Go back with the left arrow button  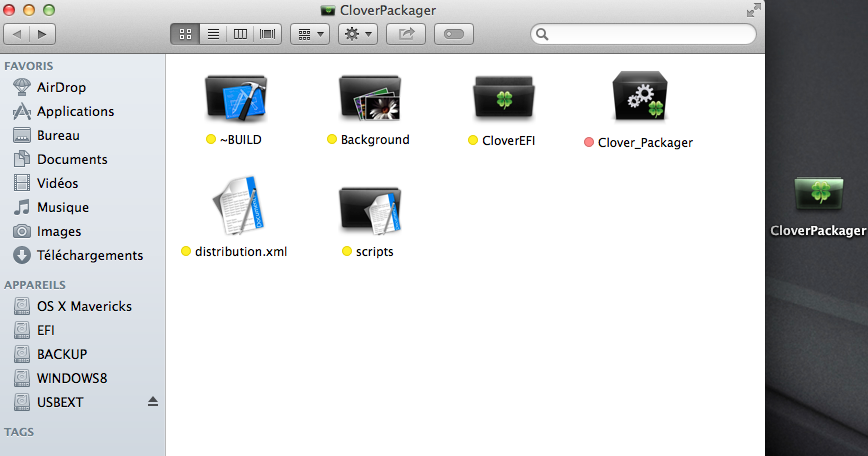pyautogui.click(x=17, y=34)
